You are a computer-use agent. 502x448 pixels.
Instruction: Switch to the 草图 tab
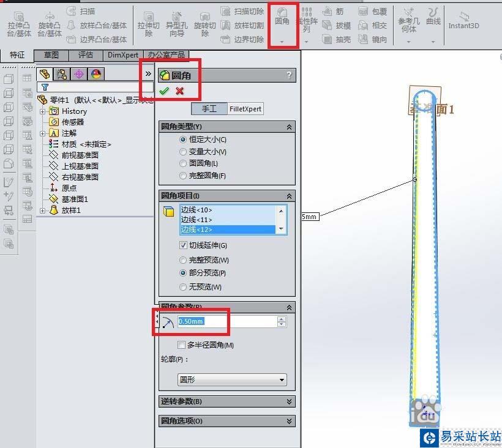pyautogui.click(x=51, y=55)
